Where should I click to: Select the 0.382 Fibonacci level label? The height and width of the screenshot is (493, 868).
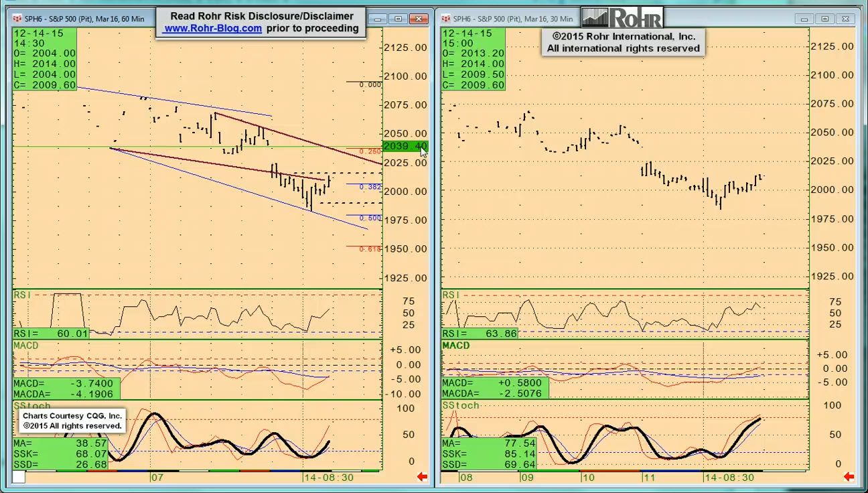pos(370,188)
